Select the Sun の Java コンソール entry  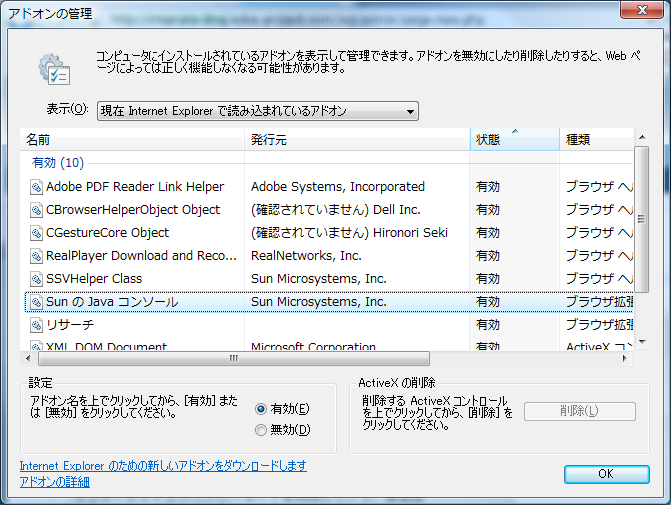click(x=112, y=302)
